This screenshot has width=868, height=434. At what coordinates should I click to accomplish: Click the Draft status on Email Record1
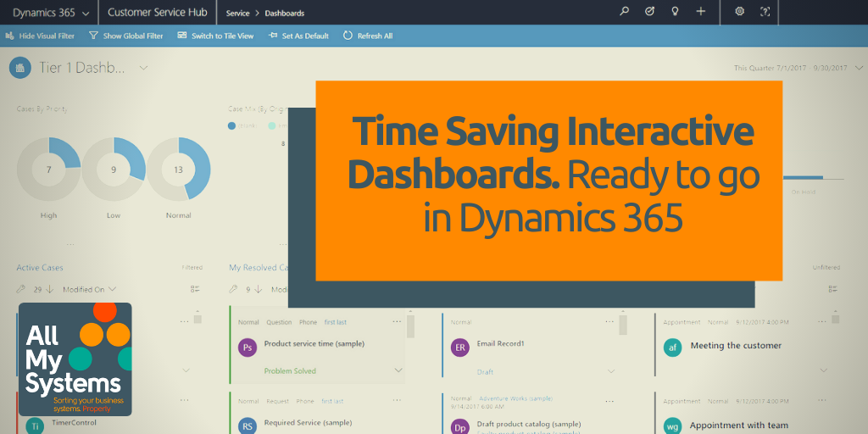tap(485, 372)
